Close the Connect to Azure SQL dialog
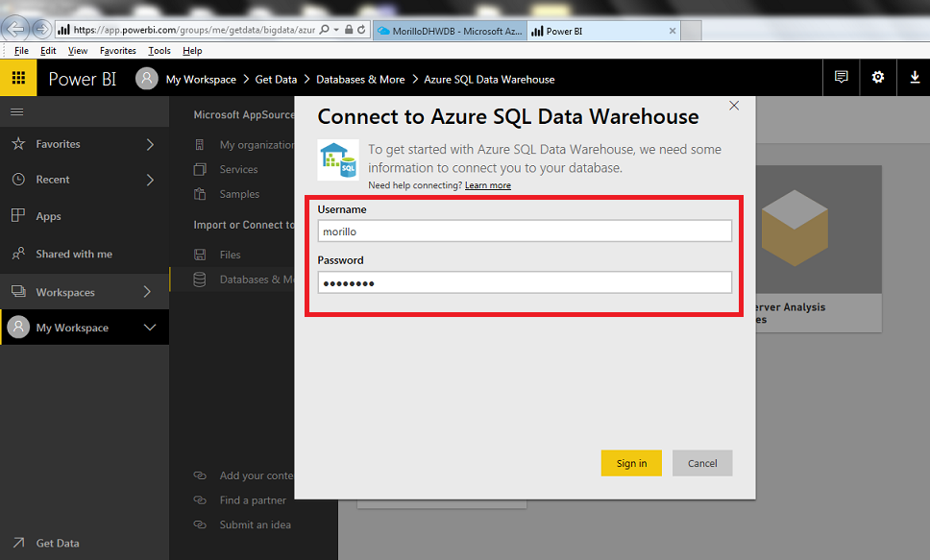Image resolution: width=930 pixels, height=560 pixels. coord(734,106)
